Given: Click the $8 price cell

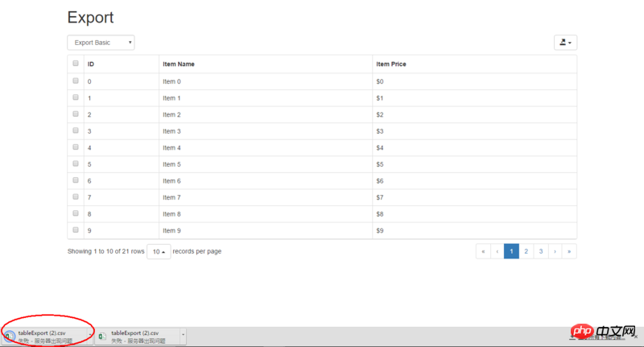Looking at the screenshot, I should 474,214.
